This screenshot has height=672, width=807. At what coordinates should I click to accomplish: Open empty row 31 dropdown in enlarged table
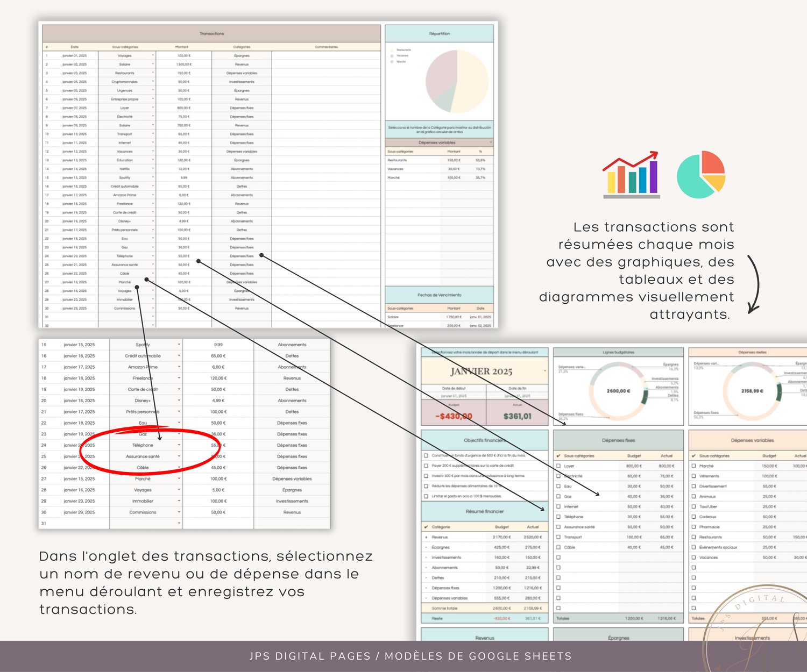pos(179,523)
